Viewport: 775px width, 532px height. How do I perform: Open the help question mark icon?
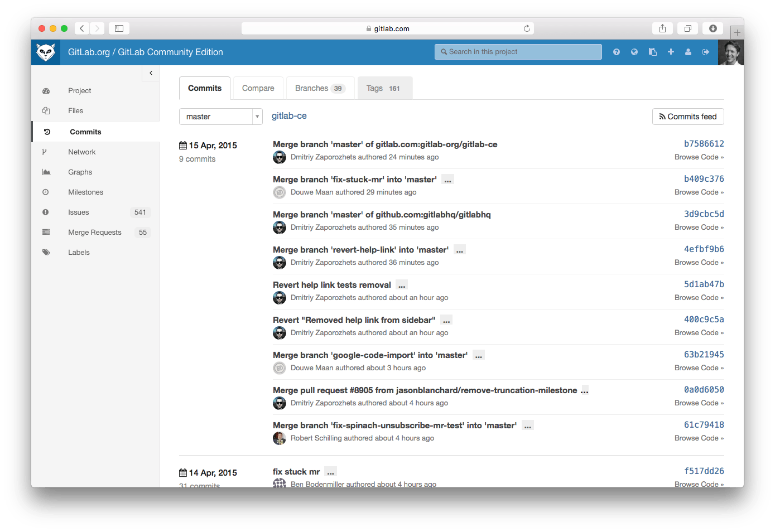(x=617, y=52)
